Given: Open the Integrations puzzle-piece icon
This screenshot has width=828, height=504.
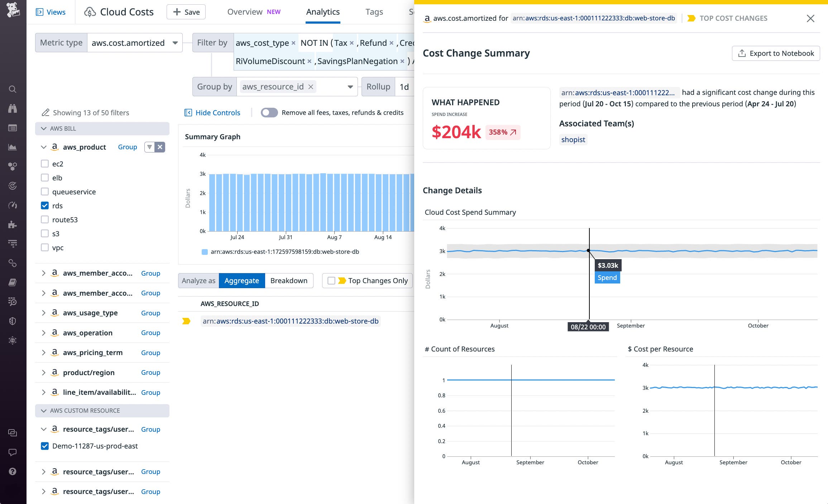Looking at the screenshot, I should (x=13, y=225).
